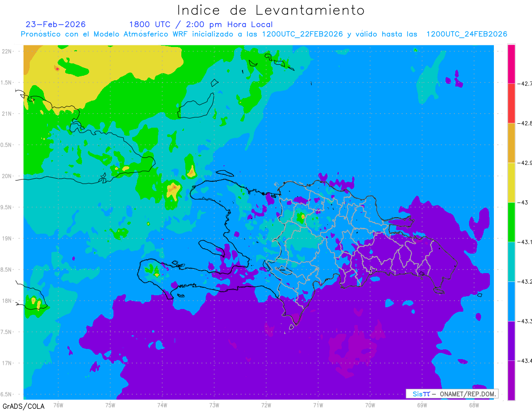Click the '68W' longitude label
This screenshot has height=411, width=532.
click(x=474, y=405)
